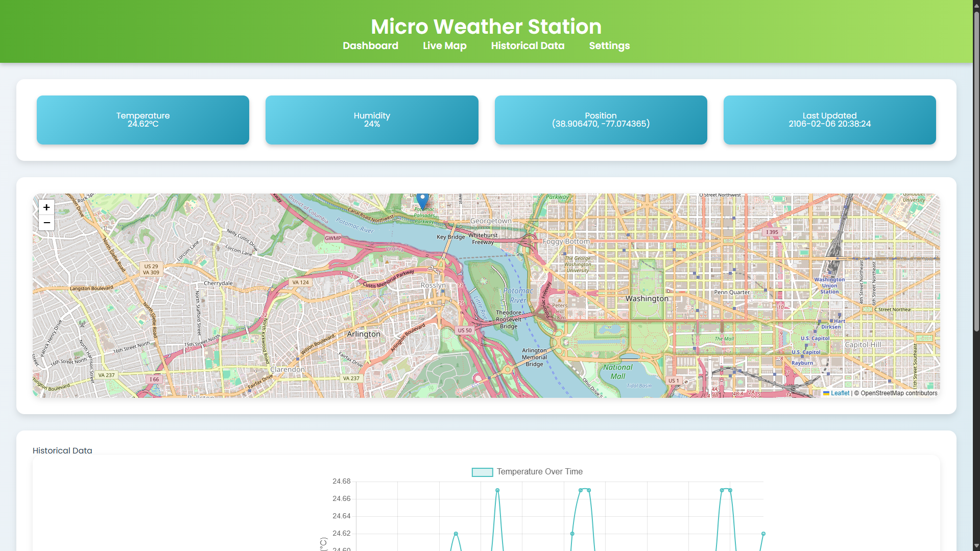
Task: Zoom out on the map
Action: tap(46, 223)
